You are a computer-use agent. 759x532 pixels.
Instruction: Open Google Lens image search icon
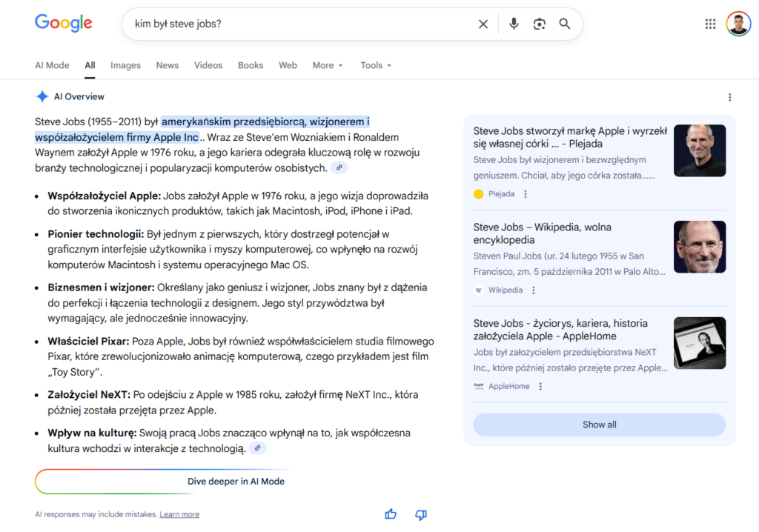[539, 24]
